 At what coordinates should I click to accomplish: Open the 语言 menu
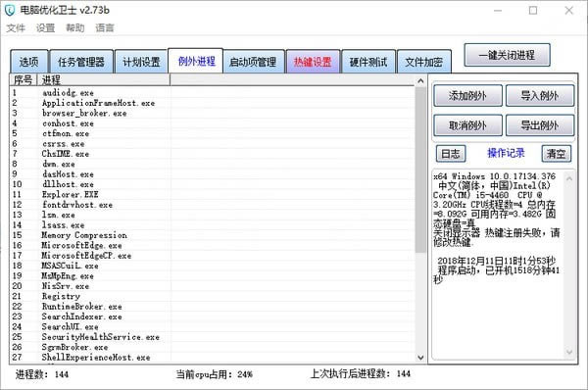[105, 27]
